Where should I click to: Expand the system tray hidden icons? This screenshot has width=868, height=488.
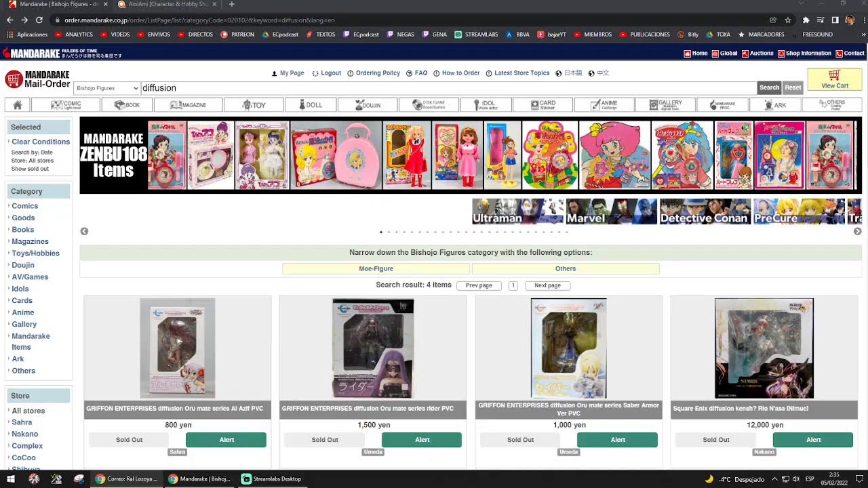point(774,479)
